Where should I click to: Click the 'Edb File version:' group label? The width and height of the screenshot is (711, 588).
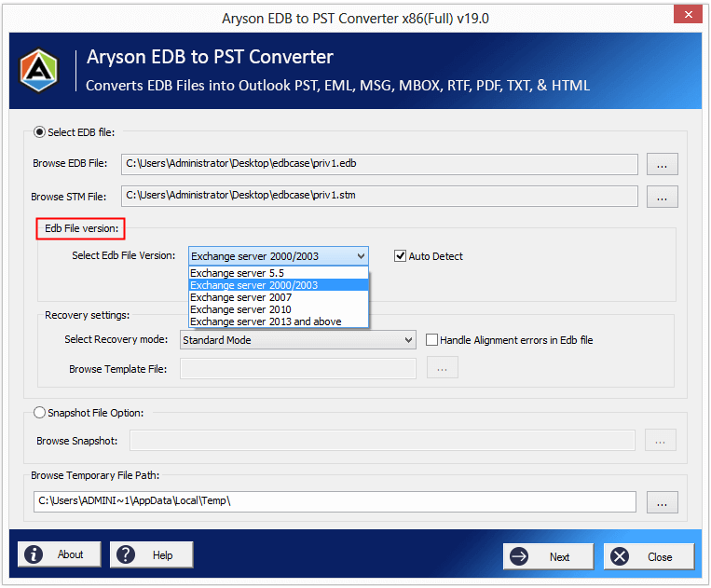pos(82,228)
